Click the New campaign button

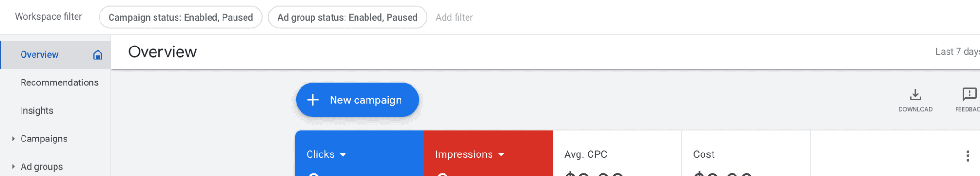coord(357,100)
